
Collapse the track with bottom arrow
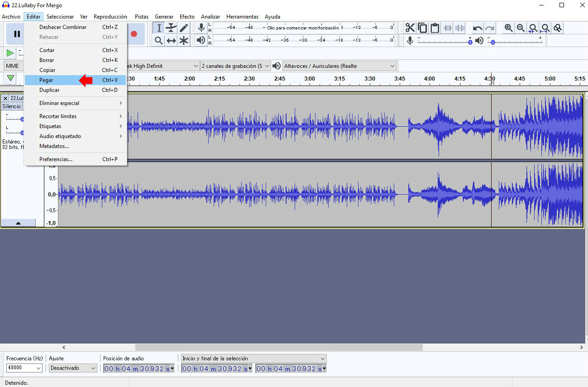[x=18, y=223]
